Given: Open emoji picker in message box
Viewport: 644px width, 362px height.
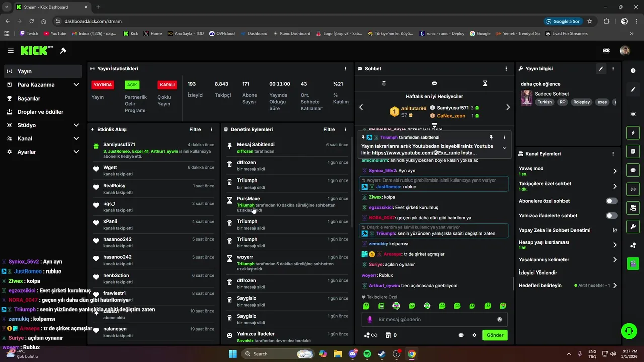Looking at the screenshot, I should [x=500, y=319].
